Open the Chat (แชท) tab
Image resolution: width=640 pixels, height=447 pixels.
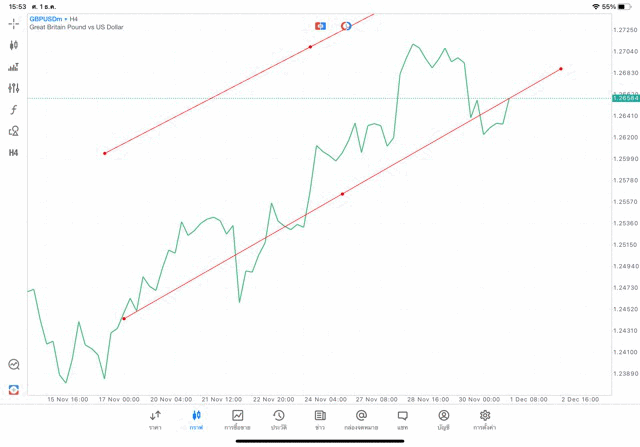[402, 419]
